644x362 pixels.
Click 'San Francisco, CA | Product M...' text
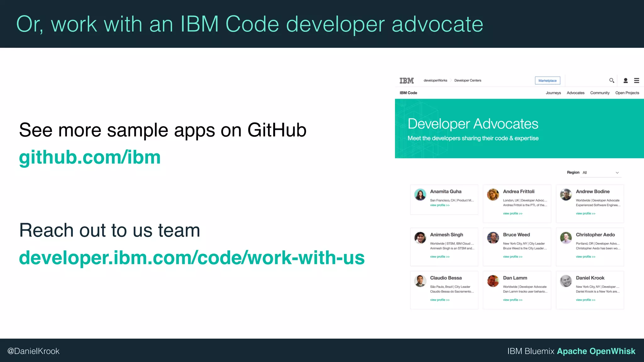tap(452, 200)
